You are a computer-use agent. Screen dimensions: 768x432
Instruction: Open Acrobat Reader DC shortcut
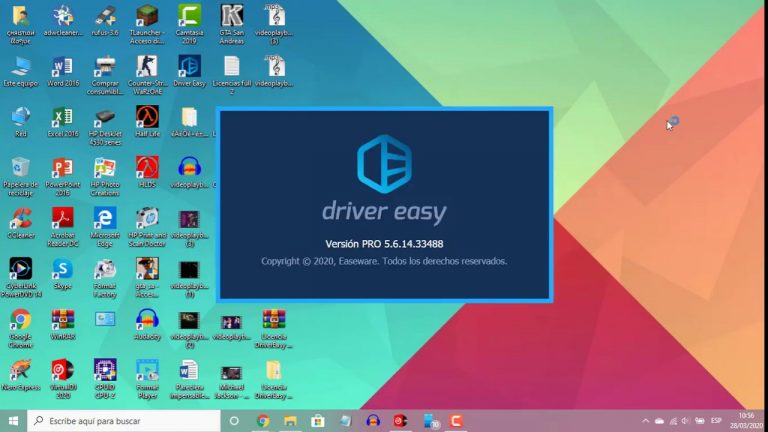63,227
